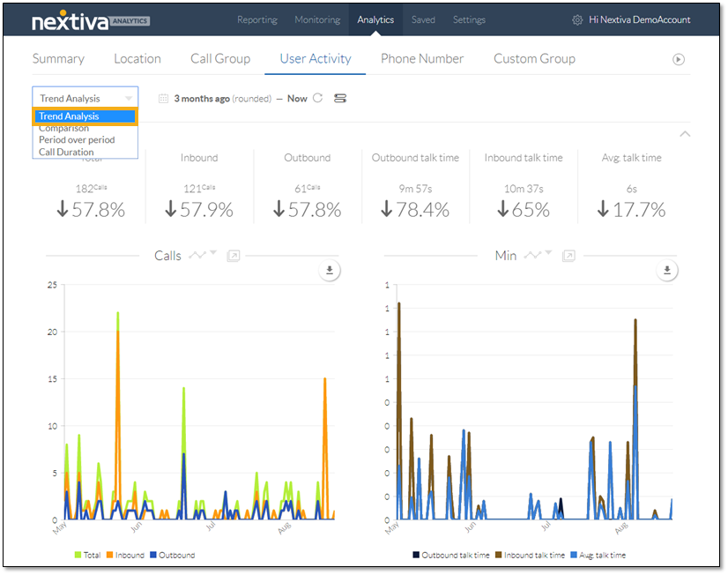The width and height of the screenshot is (728, 575).
Task: Select Call Duration option
Action: coord(66,152)
